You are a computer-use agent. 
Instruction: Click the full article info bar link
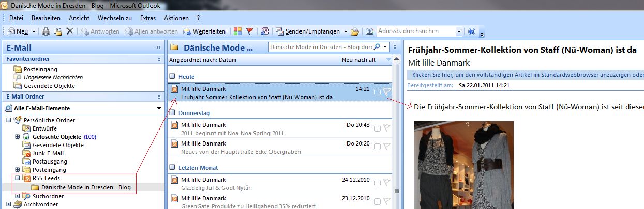tap(525, 75)
